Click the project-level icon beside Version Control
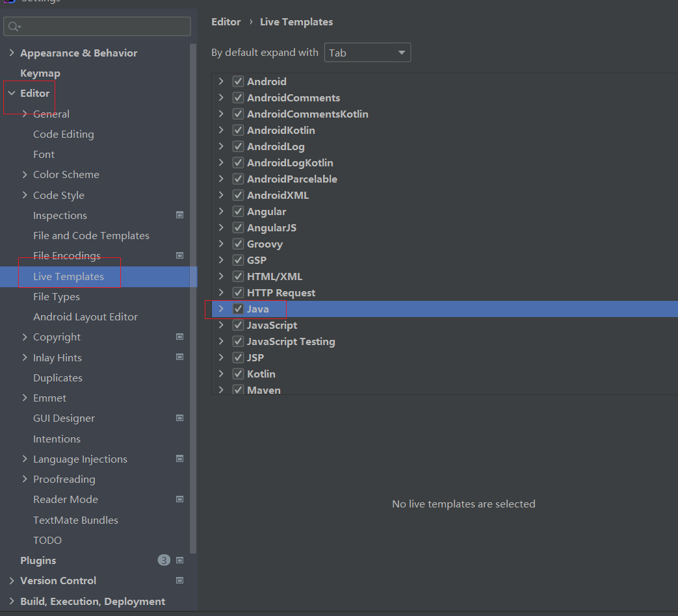The image size is (678, 616). click(180, 580)
